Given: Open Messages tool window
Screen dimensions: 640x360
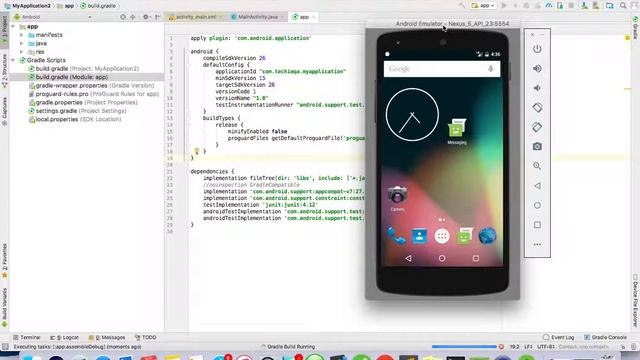Looking at the screenshot, I should tap(107, 338).
